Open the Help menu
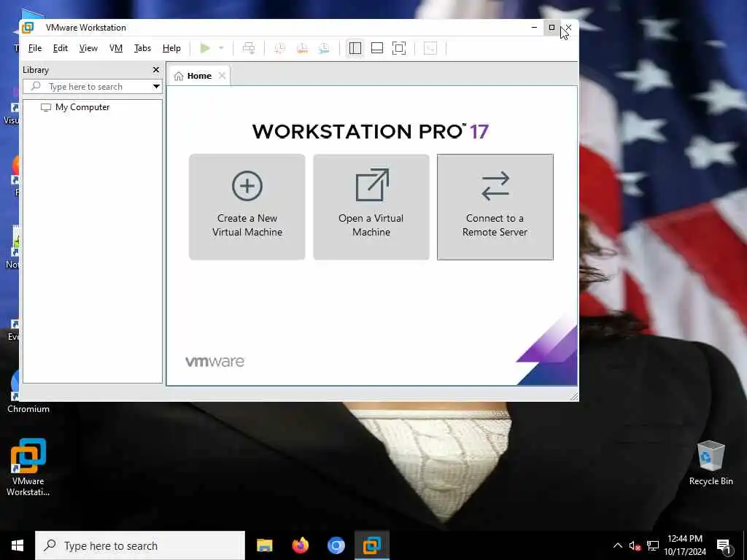The width and height of the screenshot is (747, 560). (171, 48)
